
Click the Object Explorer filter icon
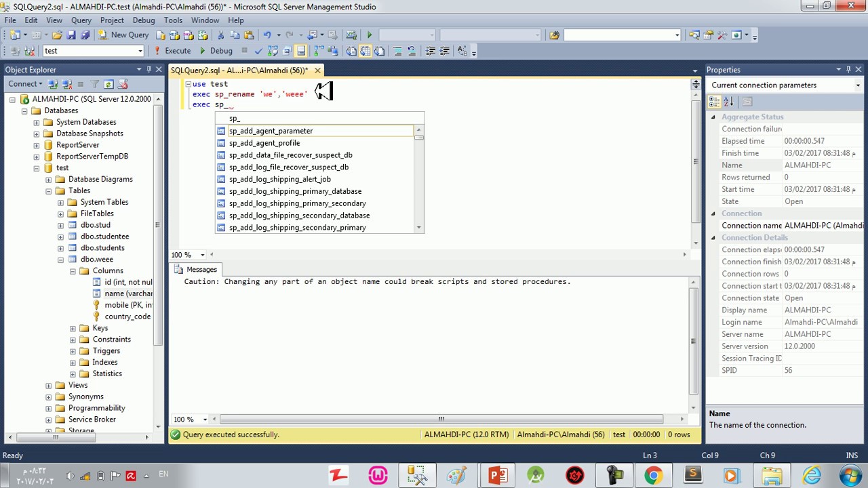point(94,84)
